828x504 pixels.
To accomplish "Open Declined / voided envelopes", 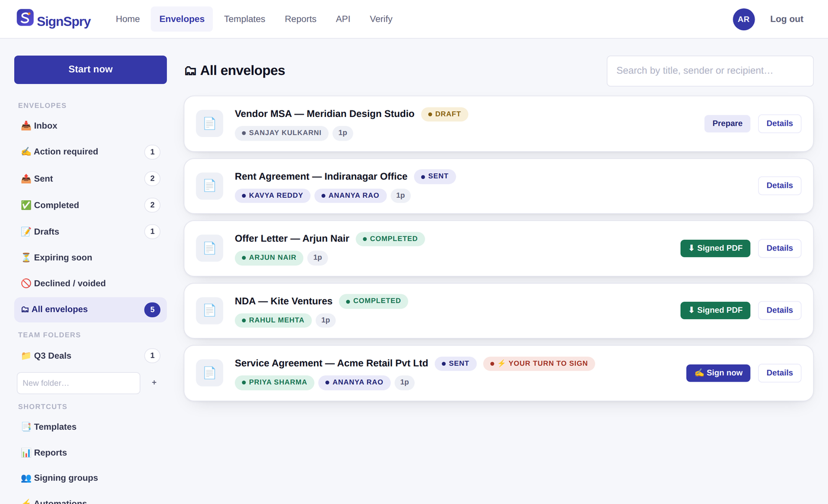I will (90, 284).
